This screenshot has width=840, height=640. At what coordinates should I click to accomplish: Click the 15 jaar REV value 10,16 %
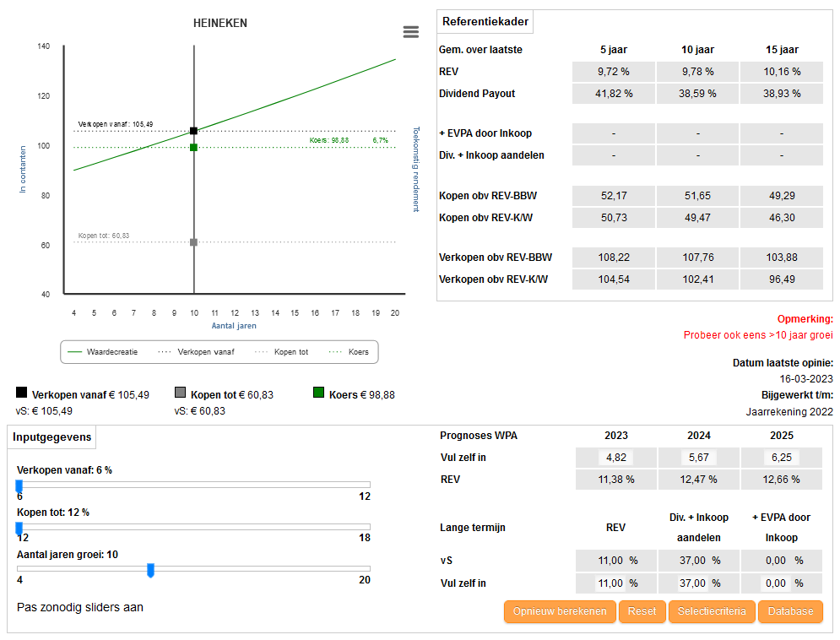coord(782,72)
